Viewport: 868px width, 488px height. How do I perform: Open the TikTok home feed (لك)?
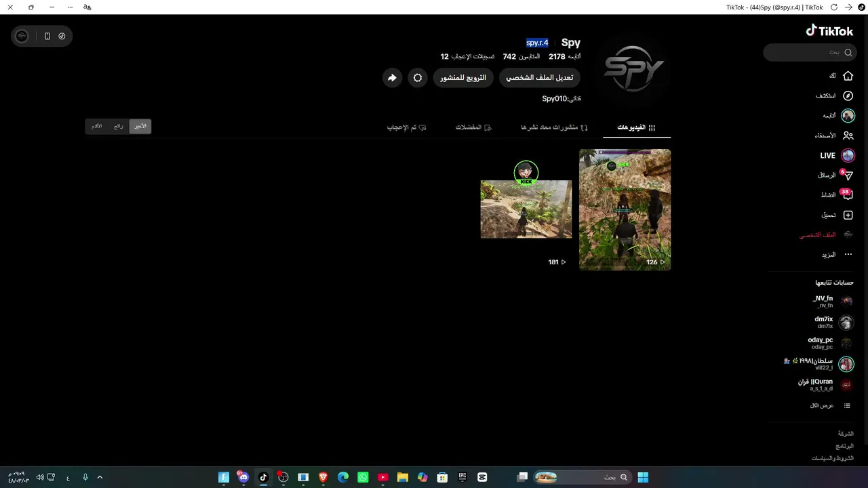pyautogui.click(x=841, y=76)
